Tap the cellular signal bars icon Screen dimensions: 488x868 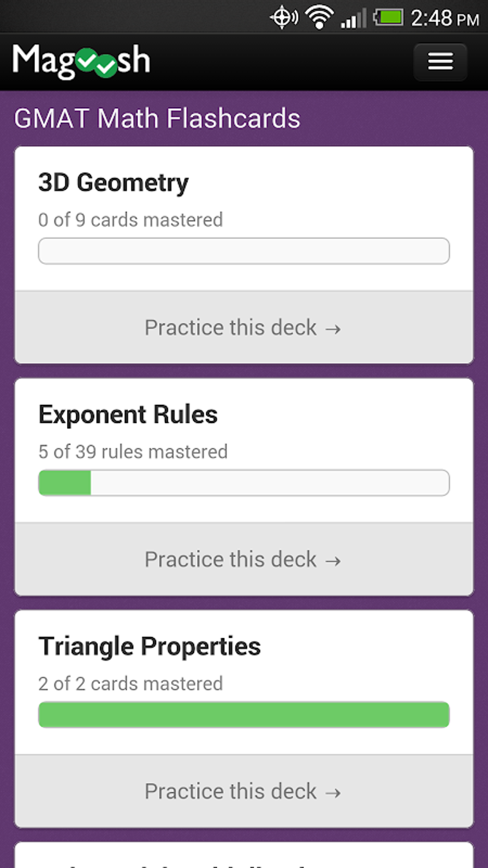pos(353,19)
